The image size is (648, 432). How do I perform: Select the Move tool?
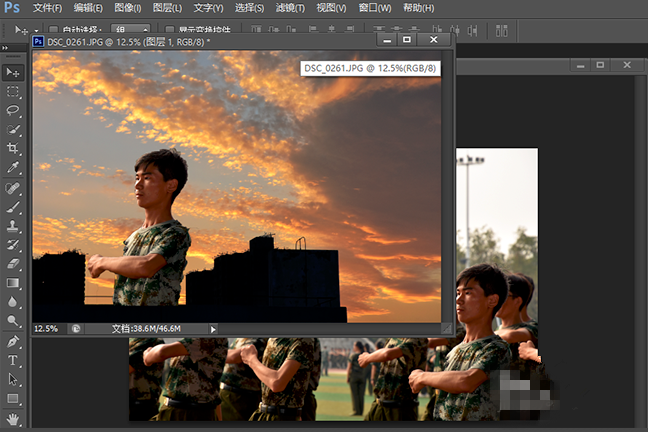(13, 72)
